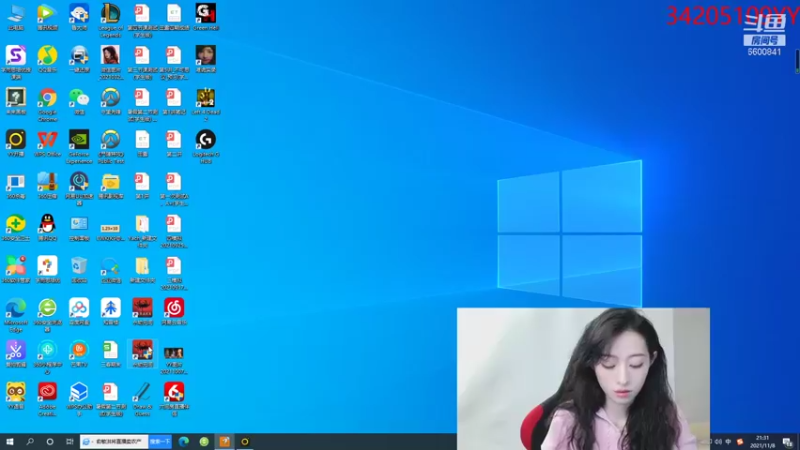Open the GeForce Experience shortcut
This screenshot has height=450, width=800.
point(79,147)
